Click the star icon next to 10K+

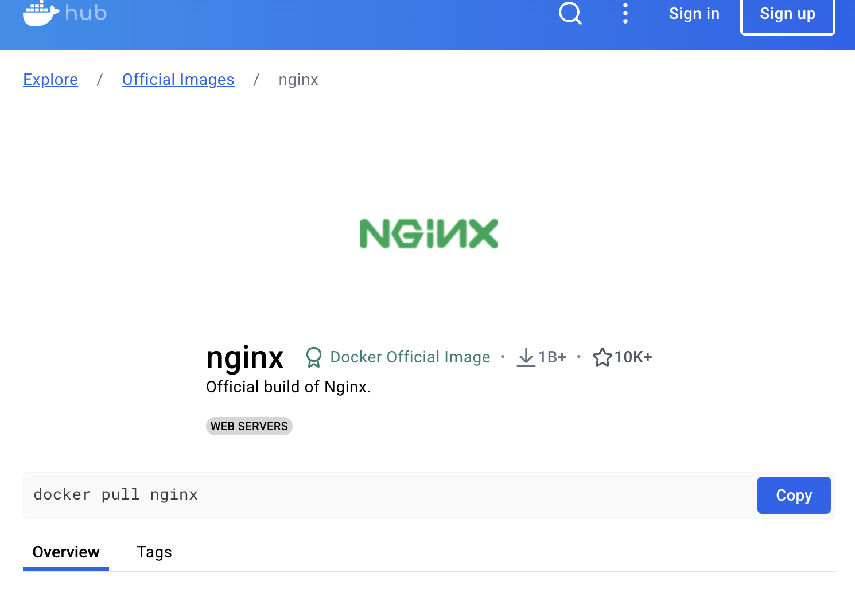(x=602, y=357)
